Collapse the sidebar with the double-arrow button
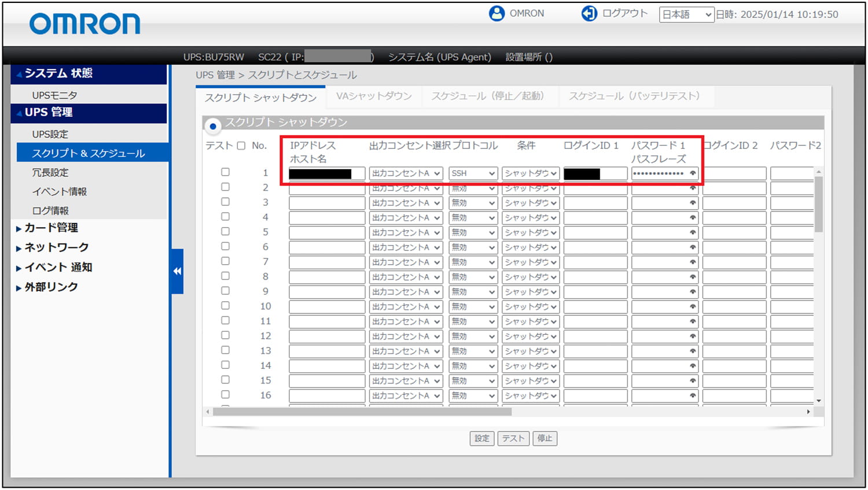868x490 pixels. 177,271
